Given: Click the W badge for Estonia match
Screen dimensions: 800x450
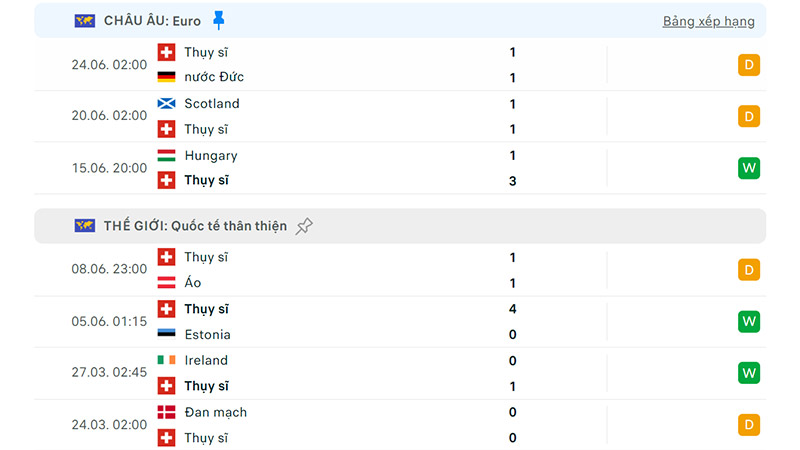Looking at the screenshot, I should 748,321.
